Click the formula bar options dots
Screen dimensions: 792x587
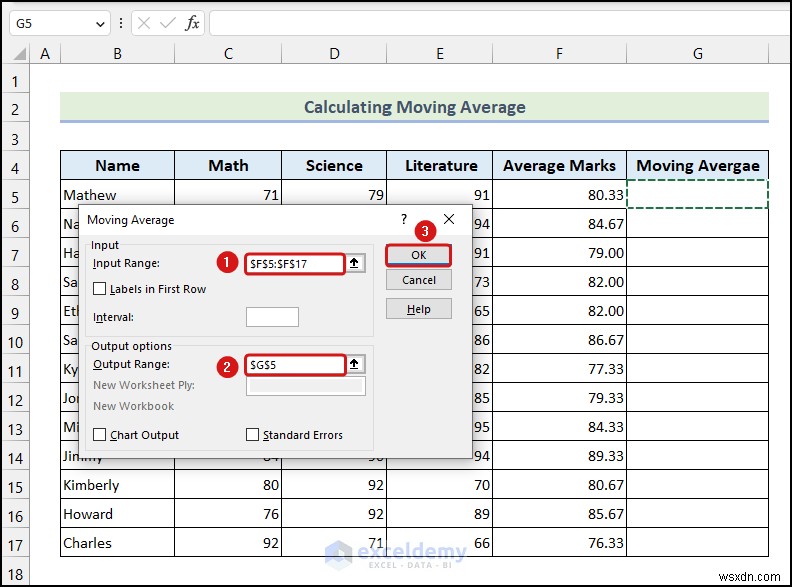[121, 23]
